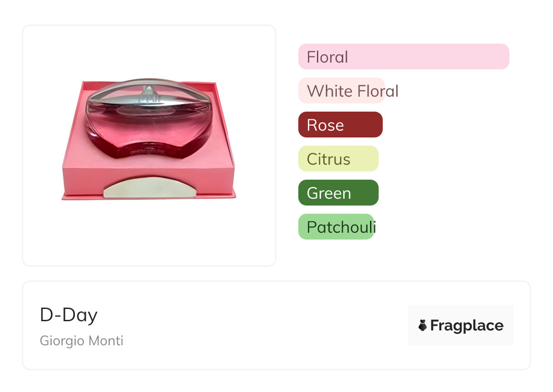Click the silver plaque on pink box

coord(149,189)
